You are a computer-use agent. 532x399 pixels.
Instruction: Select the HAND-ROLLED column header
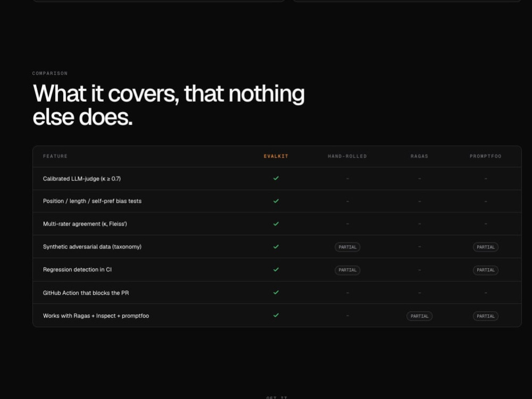(x=347, y=156)
